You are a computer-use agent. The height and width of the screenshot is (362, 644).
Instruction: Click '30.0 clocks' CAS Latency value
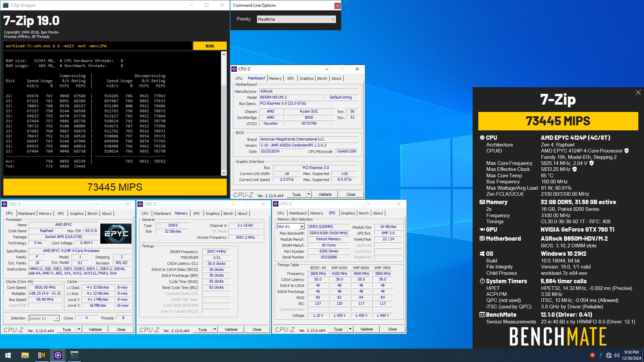pos(216,263)
